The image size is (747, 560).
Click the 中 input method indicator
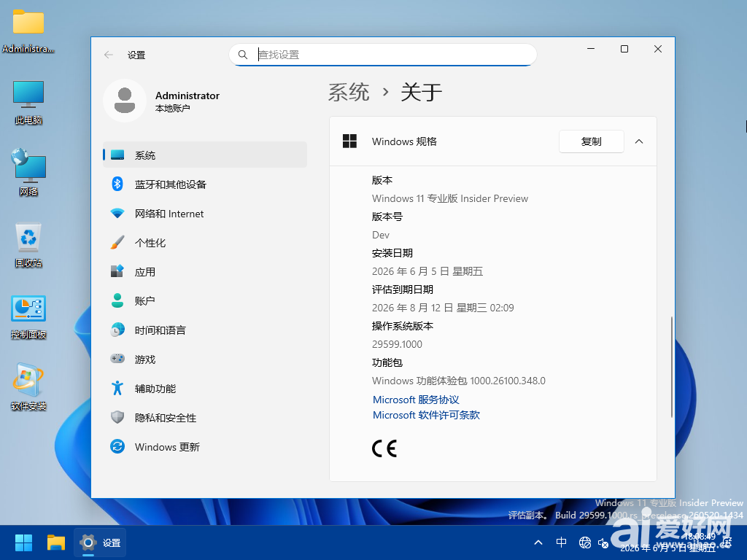click(x=561, y=542)
